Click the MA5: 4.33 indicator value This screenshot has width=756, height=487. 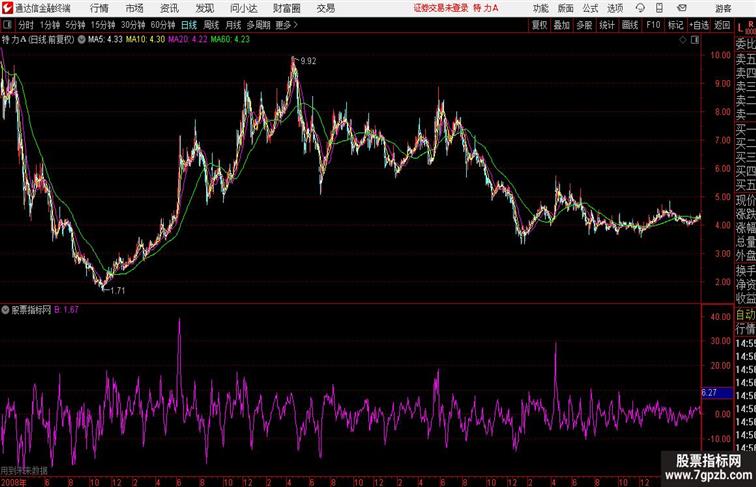click(105, 40)
